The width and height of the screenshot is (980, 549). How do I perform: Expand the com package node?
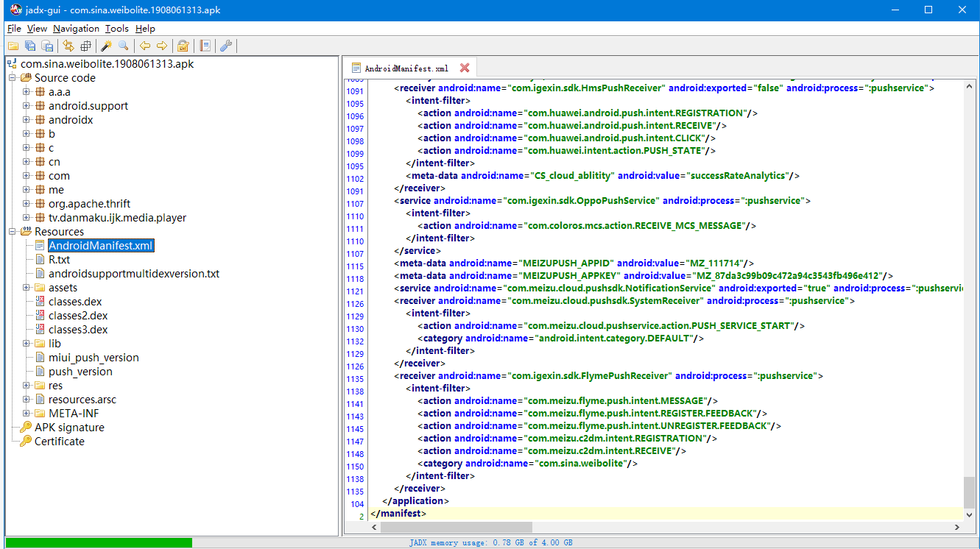26,176
